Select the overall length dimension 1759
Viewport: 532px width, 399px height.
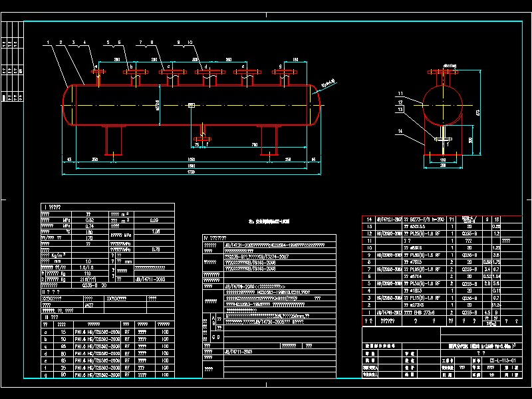[x=191, y=172]
